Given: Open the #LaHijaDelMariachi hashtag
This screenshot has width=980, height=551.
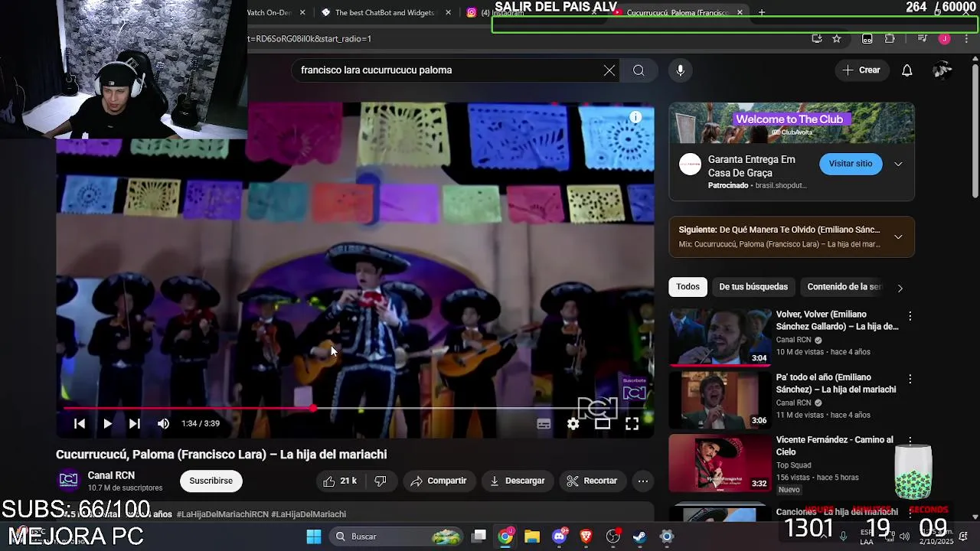Looking at the screenshot, I should pyautogui.click(x=309, y=514).
